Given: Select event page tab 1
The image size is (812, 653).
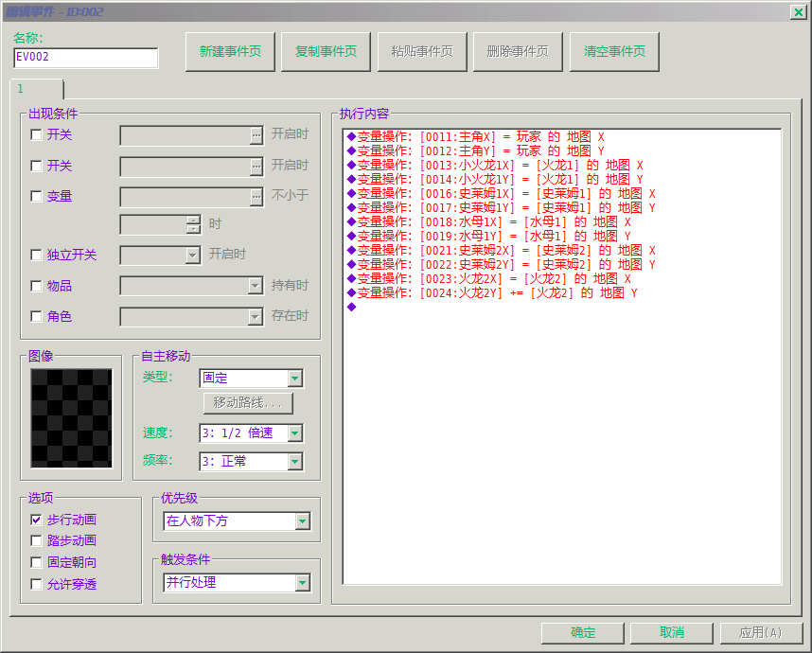Looking at the screenshot, I should click(36, 89).
